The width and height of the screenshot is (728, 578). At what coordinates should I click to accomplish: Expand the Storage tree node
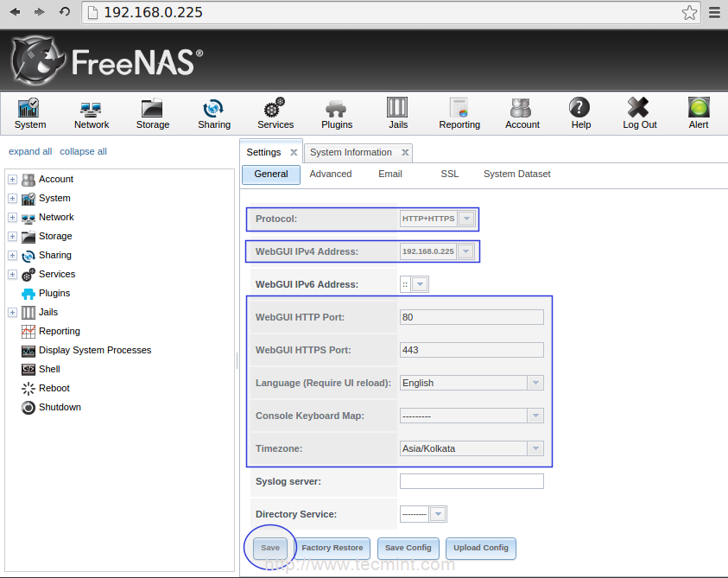(13, 237)
